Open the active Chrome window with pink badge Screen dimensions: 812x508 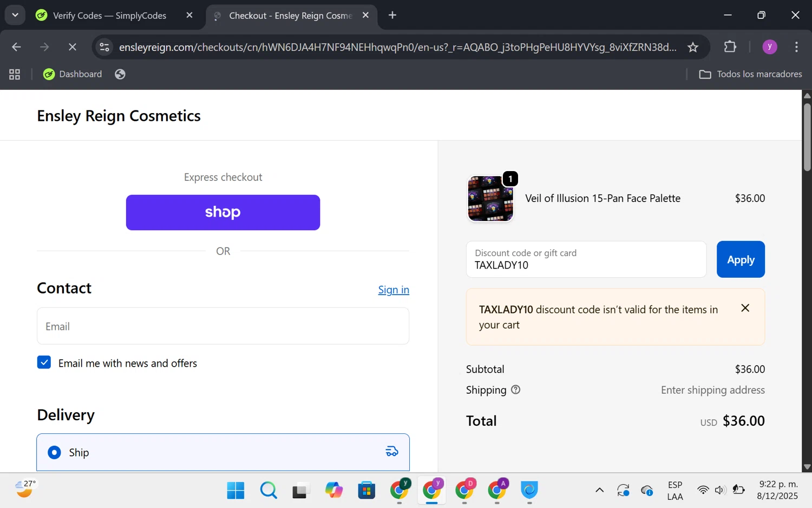tap(432, 491)
